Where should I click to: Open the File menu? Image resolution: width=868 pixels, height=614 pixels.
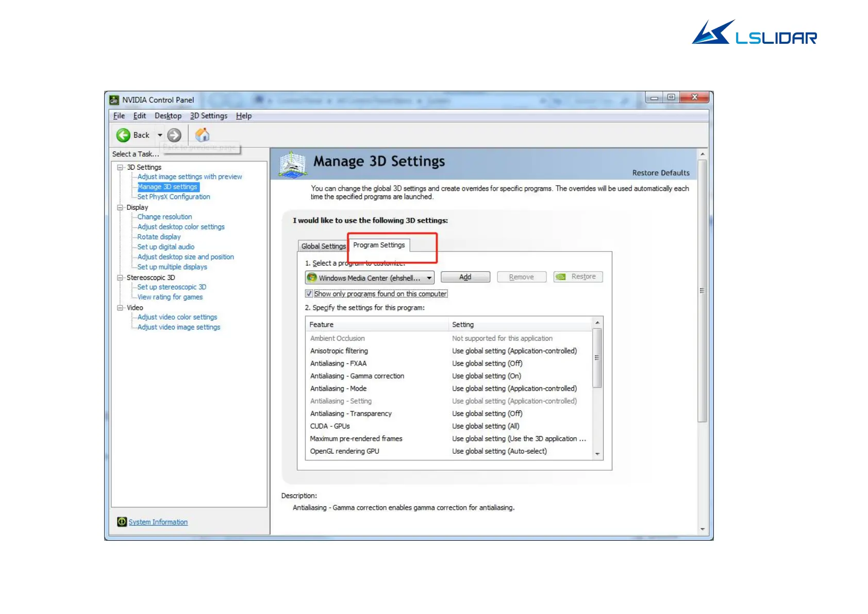(x=119, y=116)
